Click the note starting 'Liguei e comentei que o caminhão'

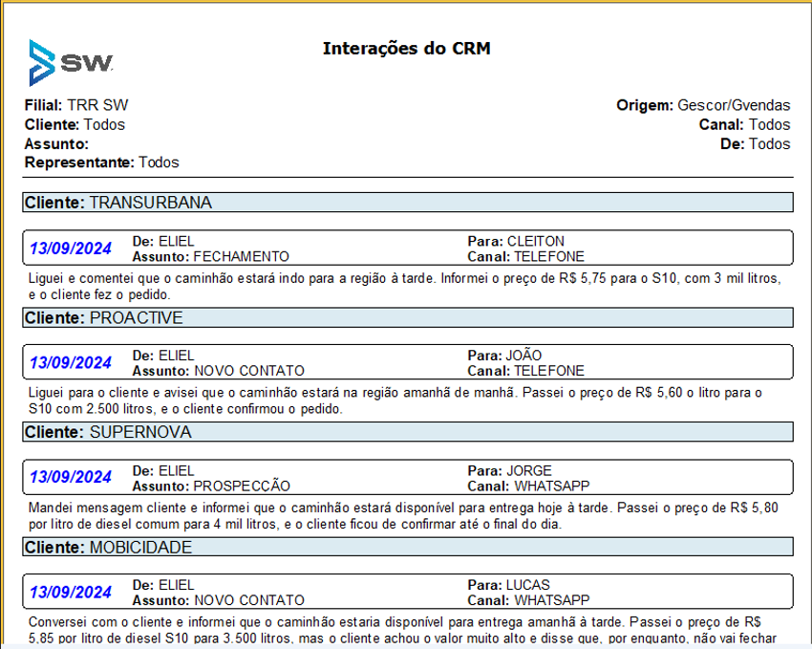(404, 287)
